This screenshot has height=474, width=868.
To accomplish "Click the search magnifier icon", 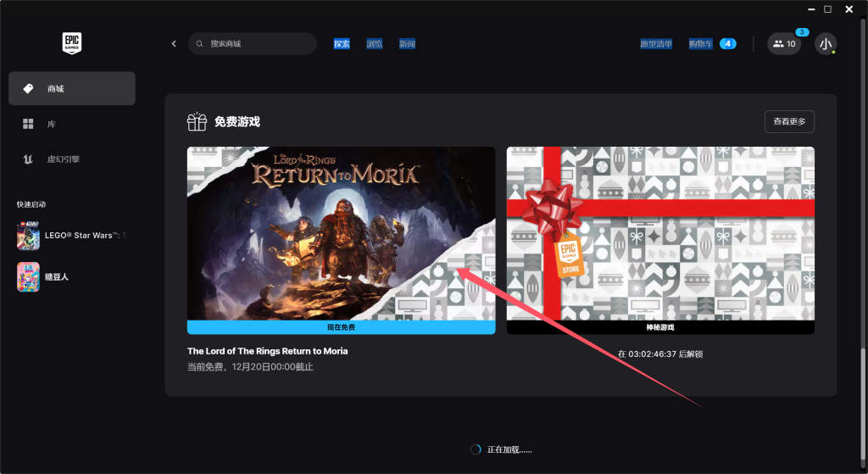I will [x=200, y=44].
